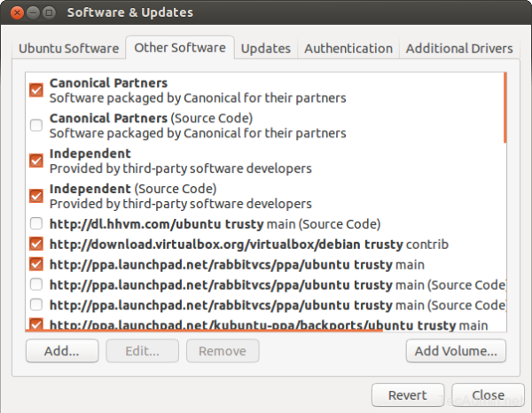Screen dimensions: 532x413
Task: Disable the Canonical Partners repository checkbox
Action: [36, 90]
